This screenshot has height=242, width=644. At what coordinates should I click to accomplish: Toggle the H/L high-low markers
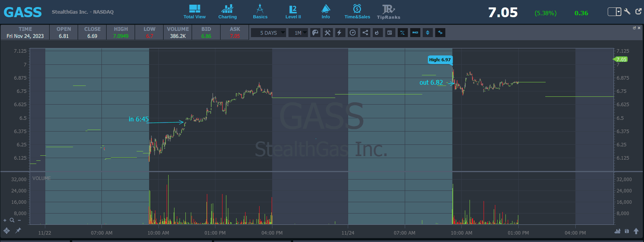tap(402, 33)
